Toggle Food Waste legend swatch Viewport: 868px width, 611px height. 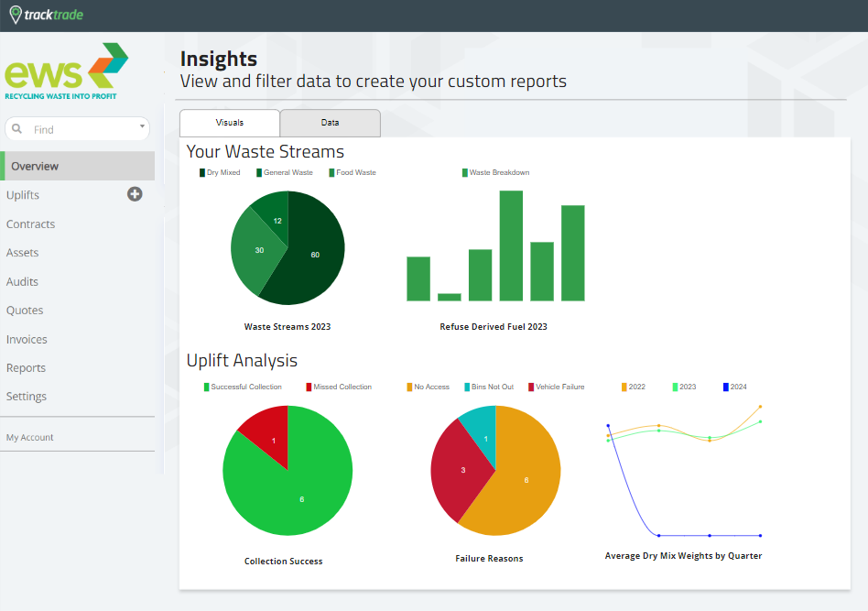[x=331, y=173]
